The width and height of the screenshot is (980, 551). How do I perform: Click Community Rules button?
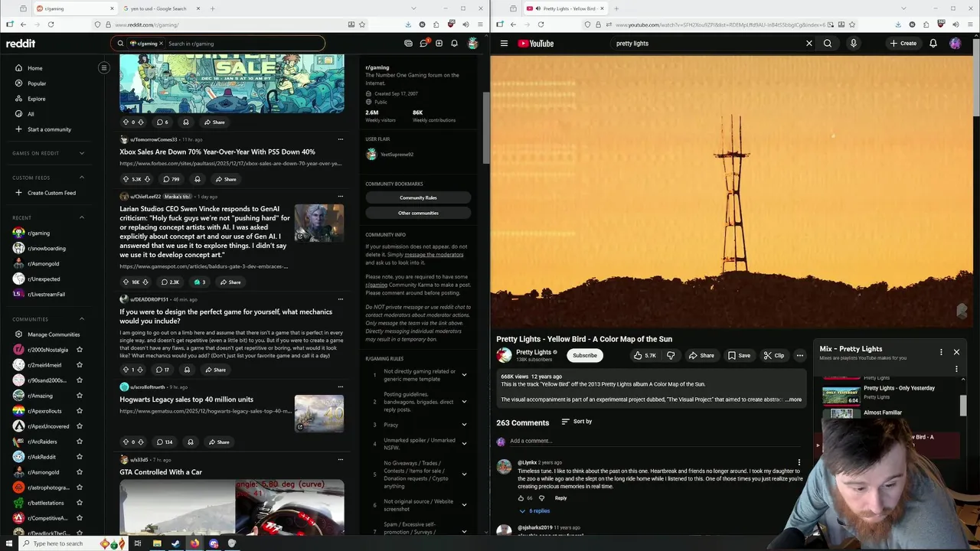pos(418,197)
